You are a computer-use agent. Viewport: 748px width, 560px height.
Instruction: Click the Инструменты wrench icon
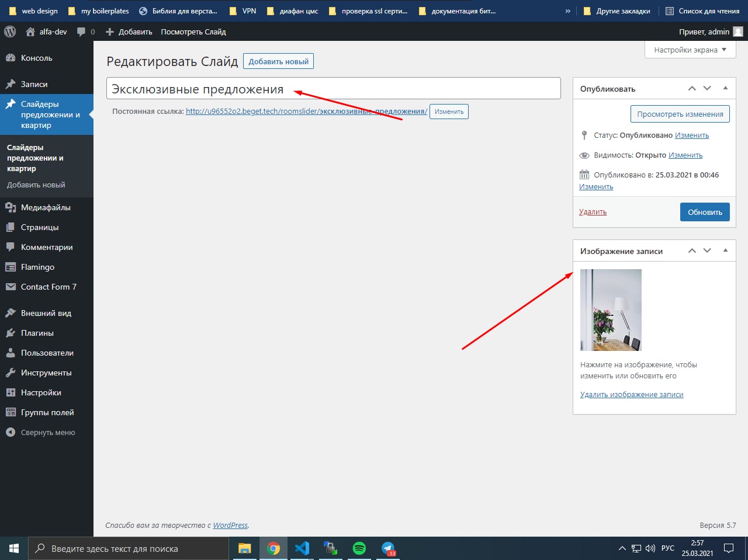11,373
